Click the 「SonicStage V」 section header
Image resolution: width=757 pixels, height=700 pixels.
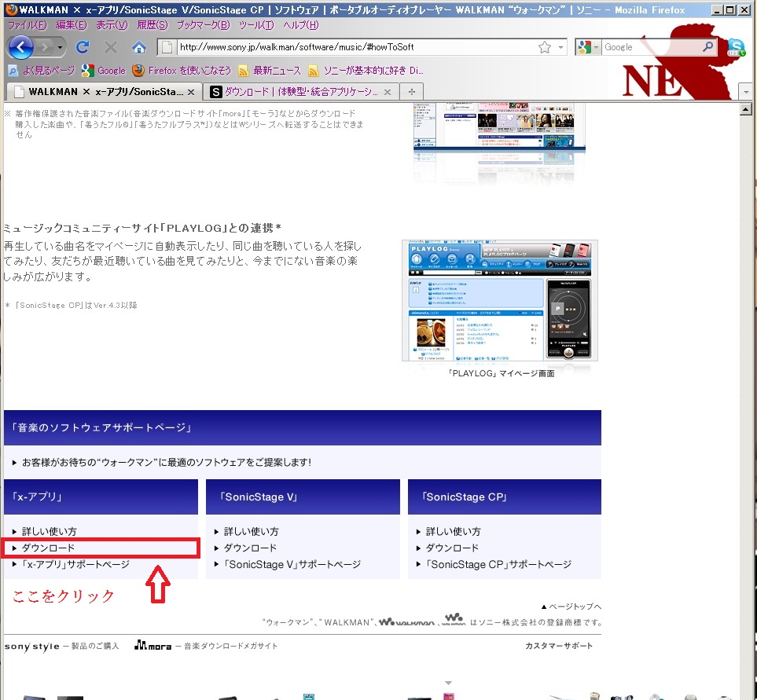[x=303, y=497]
